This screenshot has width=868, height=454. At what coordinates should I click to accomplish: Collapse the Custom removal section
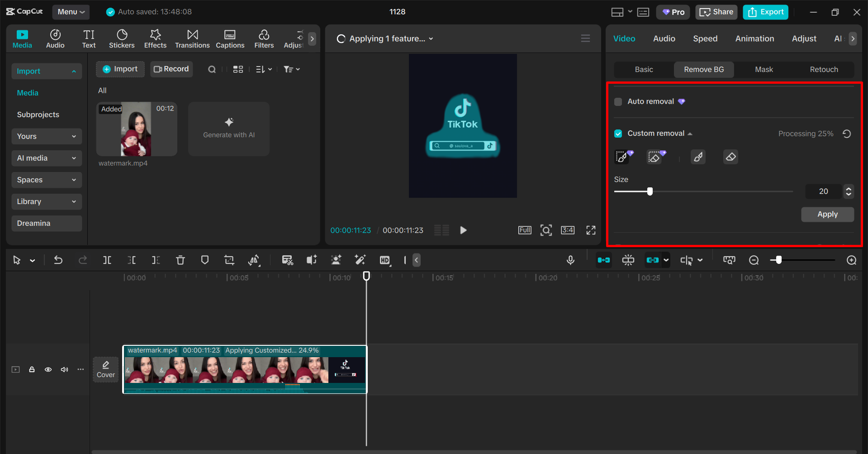pos(690,133)
